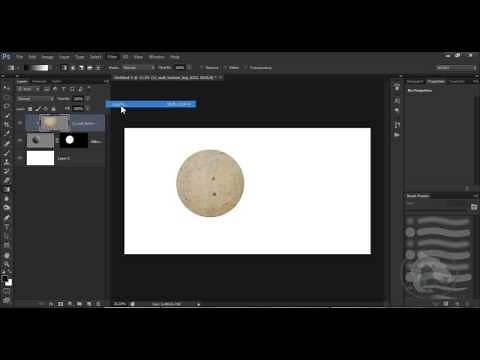Select the Clone Stamp tool
480x360 pixels.
pos(6,162)
